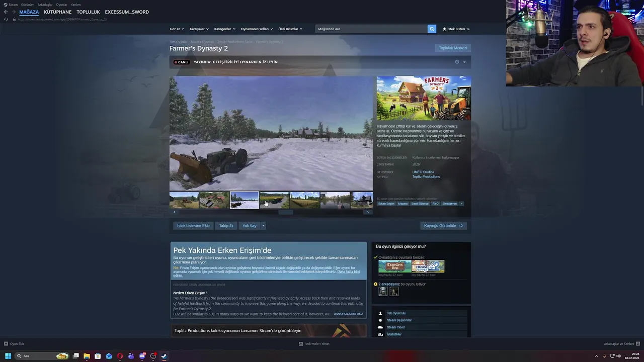This screenshot has width=644, height=362.
Task: Click the Takip Et button
Action: point(226,226)
